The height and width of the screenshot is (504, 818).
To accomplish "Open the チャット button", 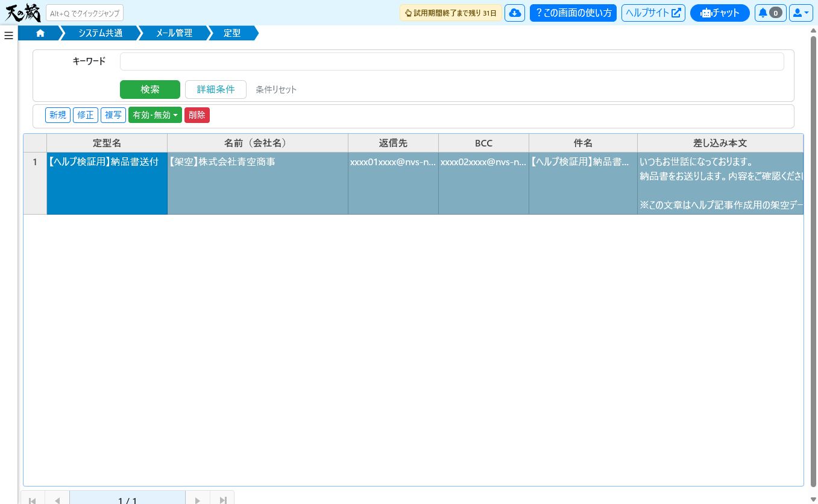I will 720,13.
